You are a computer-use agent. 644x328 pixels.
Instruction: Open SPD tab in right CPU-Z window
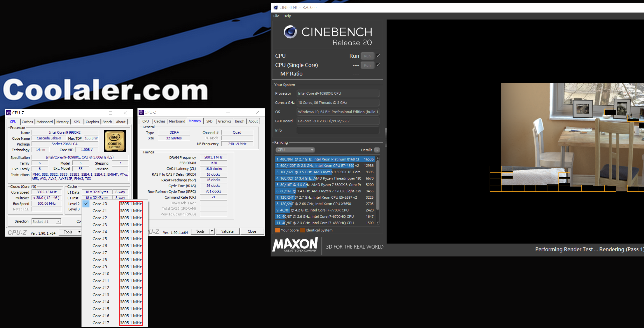click(209, 121)
